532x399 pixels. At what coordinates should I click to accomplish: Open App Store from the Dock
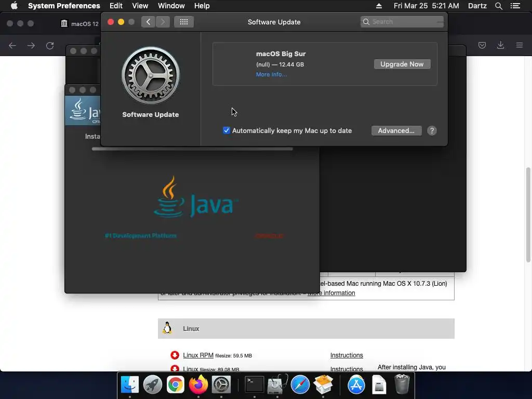point(356,385)
